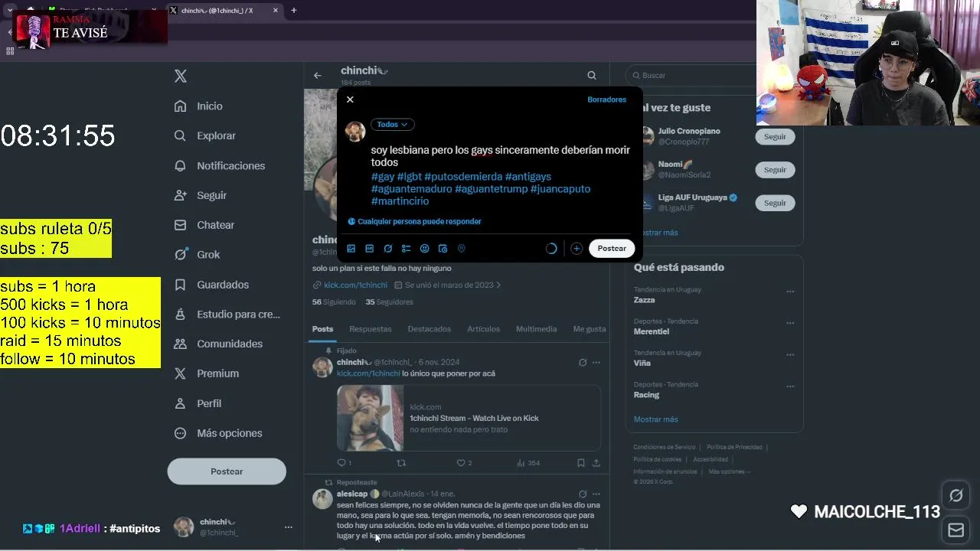This screenshot has width=980, height=551.
Task: Open more options for Racing trend
Action: (790, 386)
